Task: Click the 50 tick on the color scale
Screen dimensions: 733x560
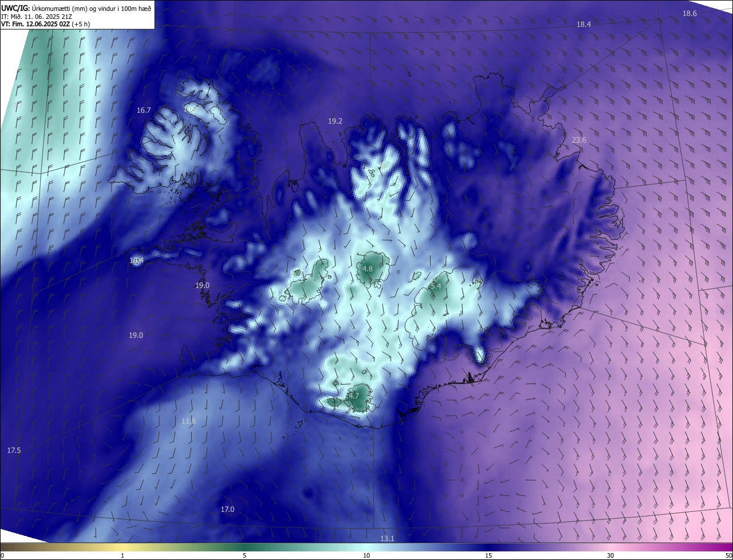Action: [728, 555]
